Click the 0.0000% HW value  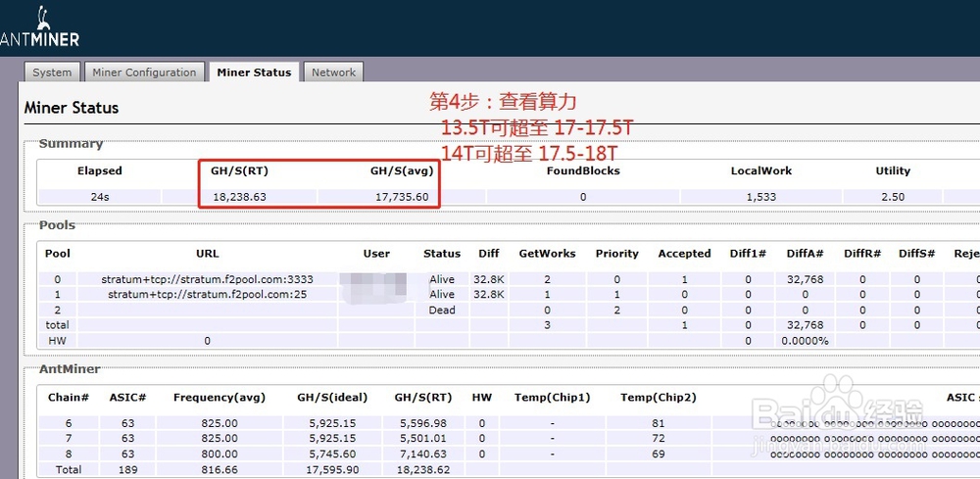coord(805,340)
